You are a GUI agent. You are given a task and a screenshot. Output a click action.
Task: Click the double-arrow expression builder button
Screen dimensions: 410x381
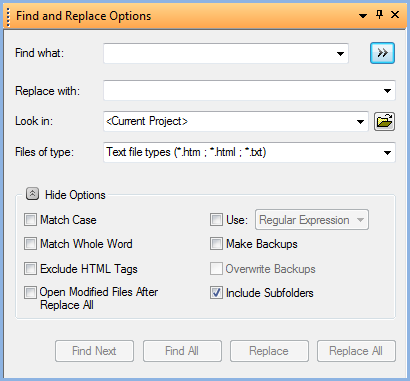pyautogui.click(x=382, y=53)
